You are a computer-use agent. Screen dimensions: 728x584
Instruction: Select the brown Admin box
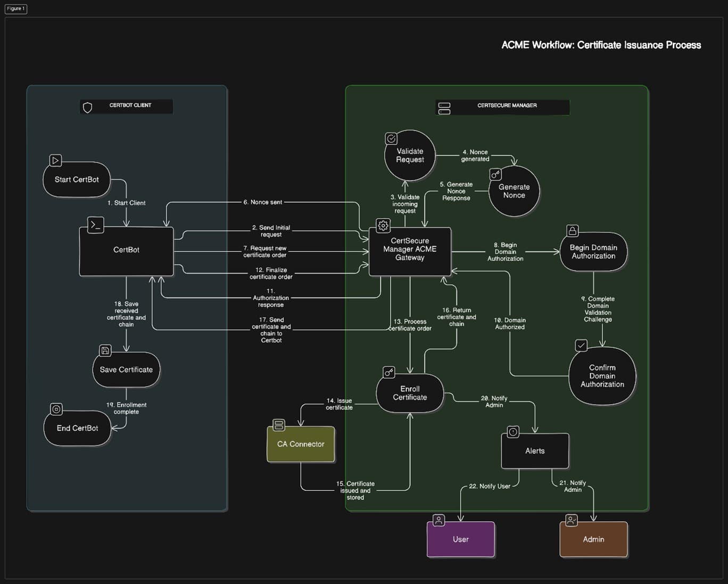(x=593, y=539)
